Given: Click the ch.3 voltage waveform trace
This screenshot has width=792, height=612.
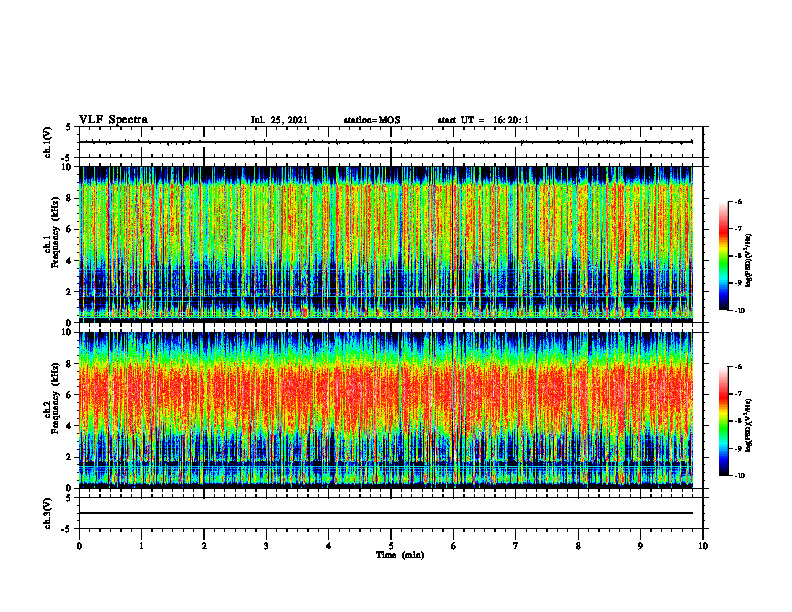Looking at the screenshot, I should [386, 513].
